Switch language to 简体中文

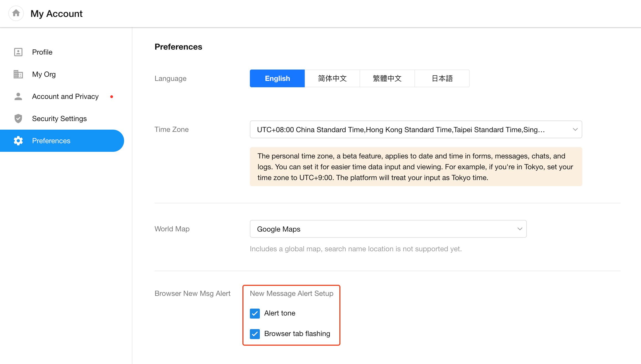coord(332,78)
